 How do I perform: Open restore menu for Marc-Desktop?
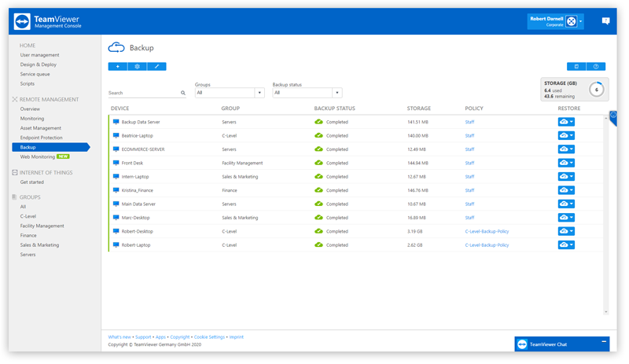click(x=566, y=218)
